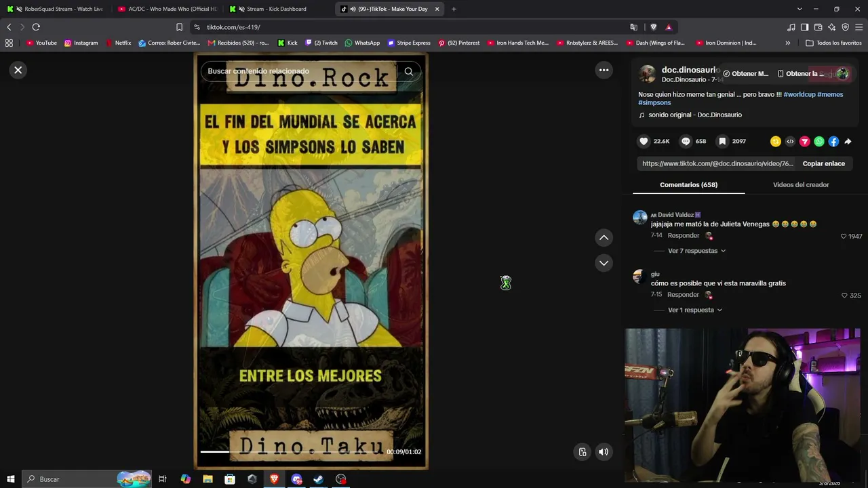Open the doc.dinosaurio profile avatar
This screenshot has width=868, height=488.
648,74
